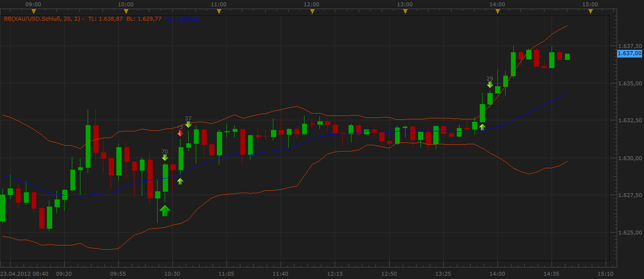Click the 1.632,50 price axis label
644x279 pixels.
(630, 121)
